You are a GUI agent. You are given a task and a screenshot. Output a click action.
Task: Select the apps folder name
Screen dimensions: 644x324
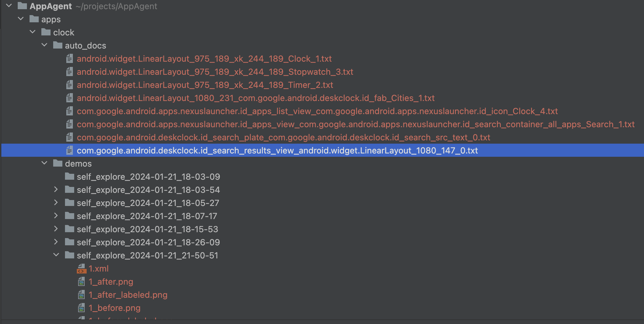[x=51, y=19]
